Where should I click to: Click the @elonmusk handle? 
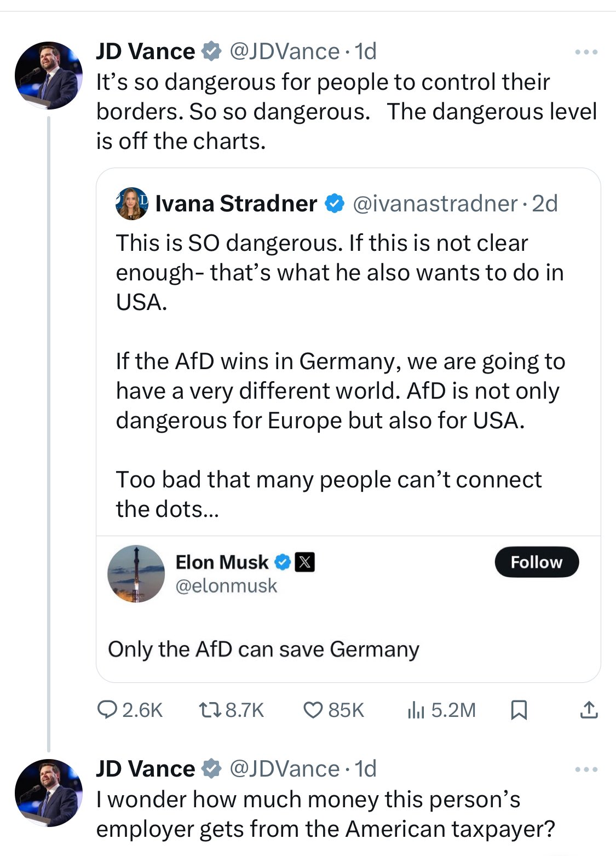(226, 586)
